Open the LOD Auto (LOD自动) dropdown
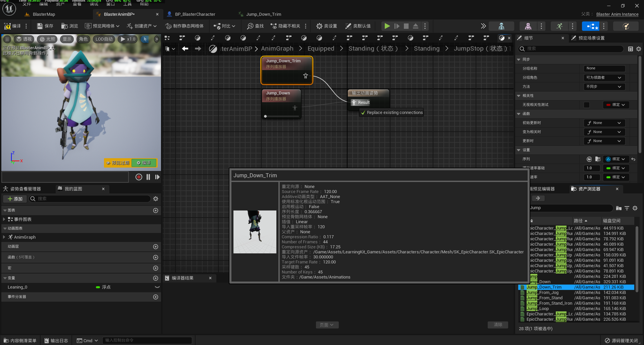Viewport: 644px width, 345px height. (104, 39)
